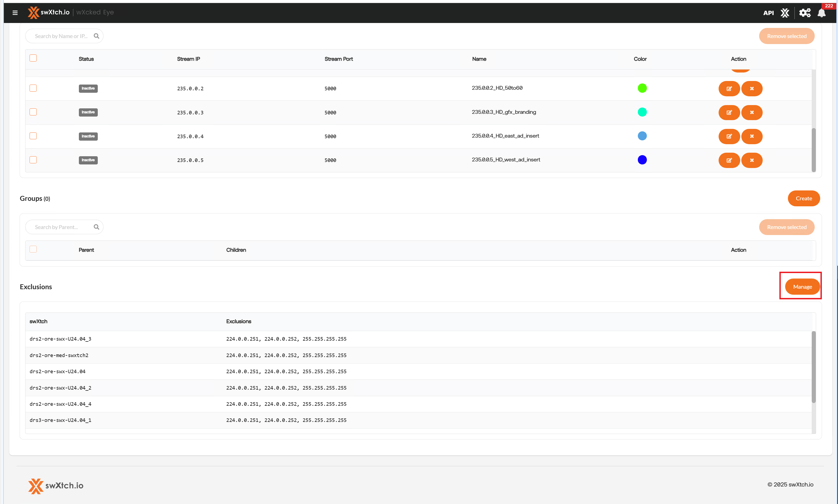Click the swXtch X icon next to API
Viewport: 838px width, 504px height.
point(785,13)
